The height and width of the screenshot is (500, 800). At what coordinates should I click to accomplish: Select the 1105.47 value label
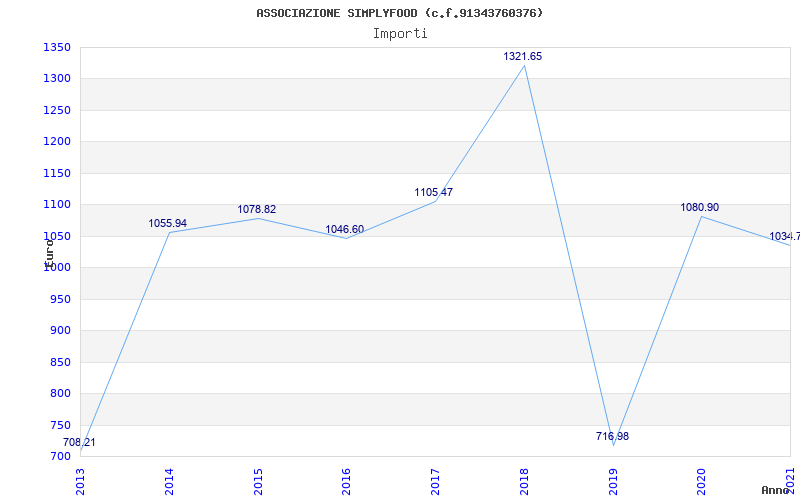point(434,193)
